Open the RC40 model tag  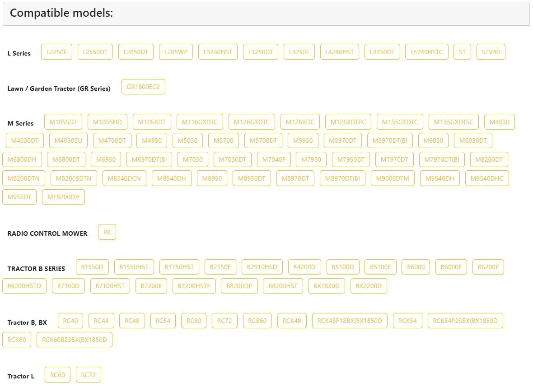(70, 321)
